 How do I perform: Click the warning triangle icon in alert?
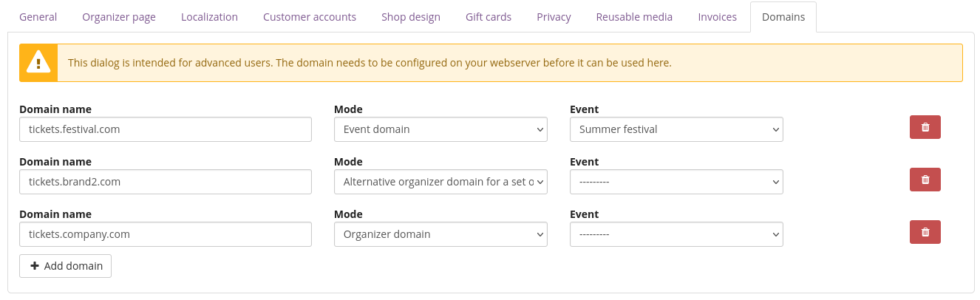[38, 63]
